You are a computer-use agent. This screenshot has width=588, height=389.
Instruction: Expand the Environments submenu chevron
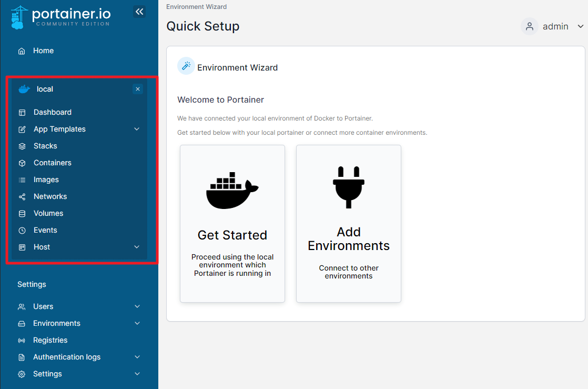[x=137, y=324]
